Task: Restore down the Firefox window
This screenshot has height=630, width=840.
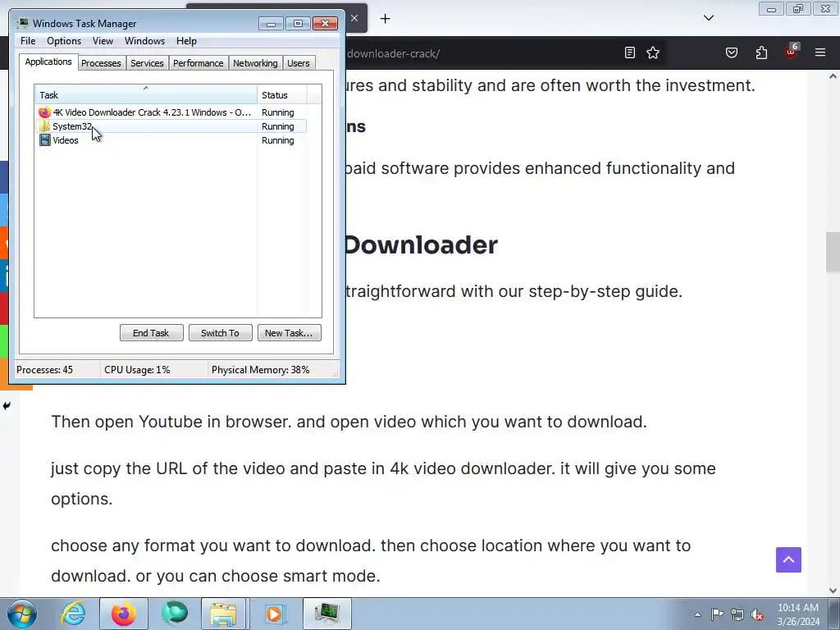Action: tap(798, 9)
